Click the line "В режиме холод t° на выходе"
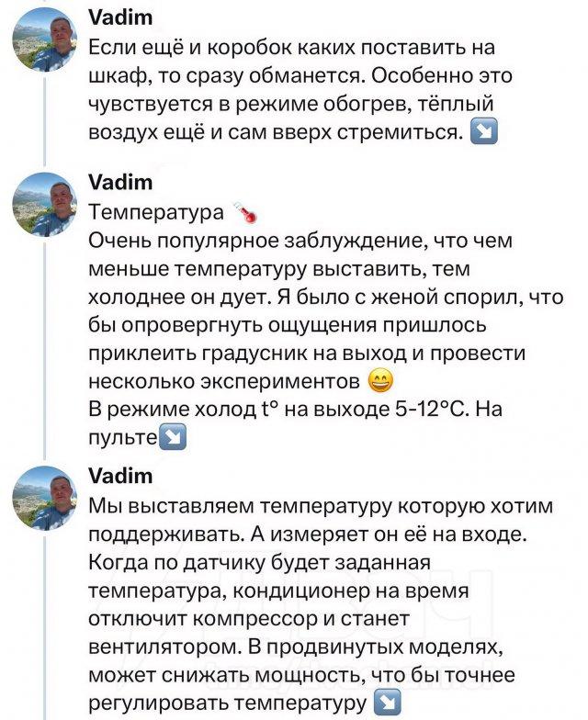 pos(294,410)
